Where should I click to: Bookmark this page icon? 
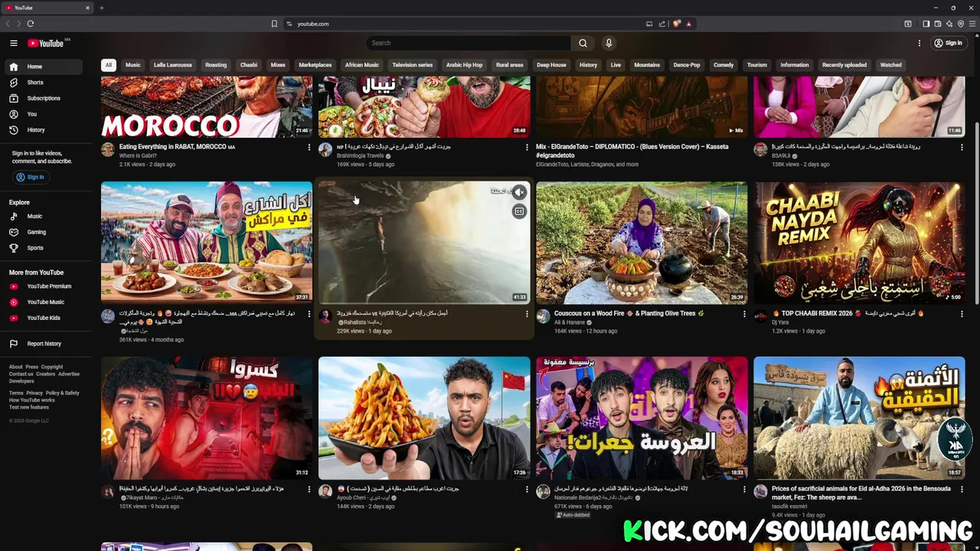[x=274, y=24]
